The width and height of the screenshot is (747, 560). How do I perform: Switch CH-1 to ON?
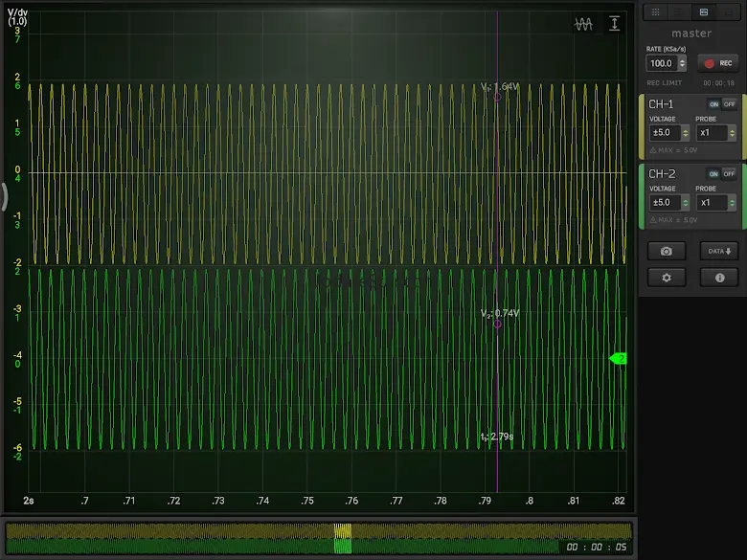click(713, 103)
